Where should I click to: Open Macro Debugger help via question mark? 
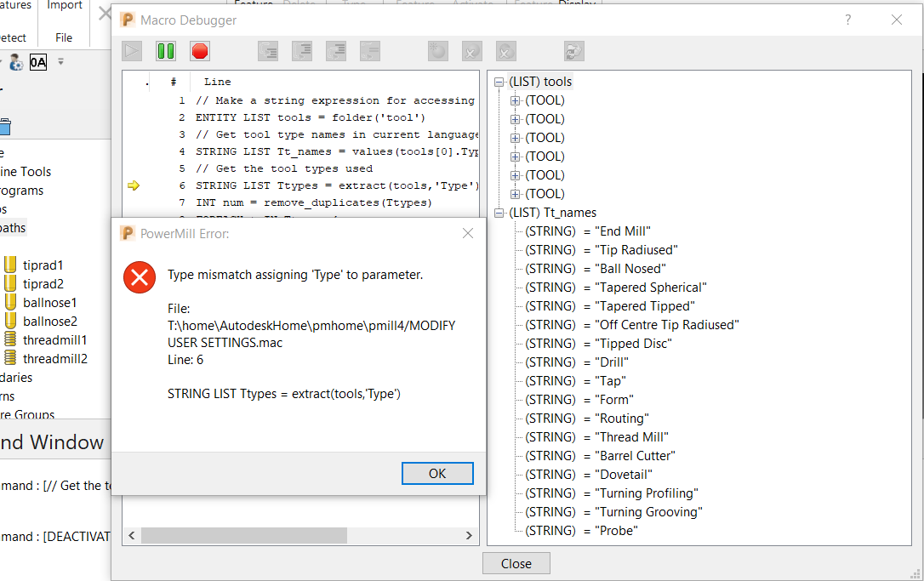pyautogui.click(x=847, y=20)
